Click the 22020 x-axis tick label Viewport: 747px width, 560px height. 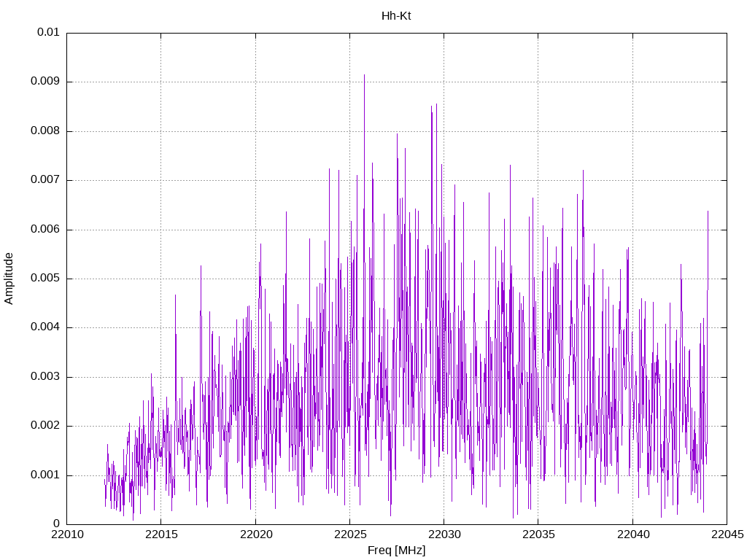point(256,534)
